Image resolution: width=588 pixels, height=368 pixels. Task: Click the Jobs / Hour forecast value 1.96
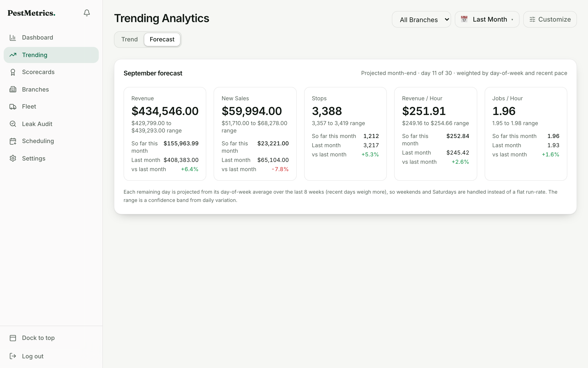click(504, 111)
